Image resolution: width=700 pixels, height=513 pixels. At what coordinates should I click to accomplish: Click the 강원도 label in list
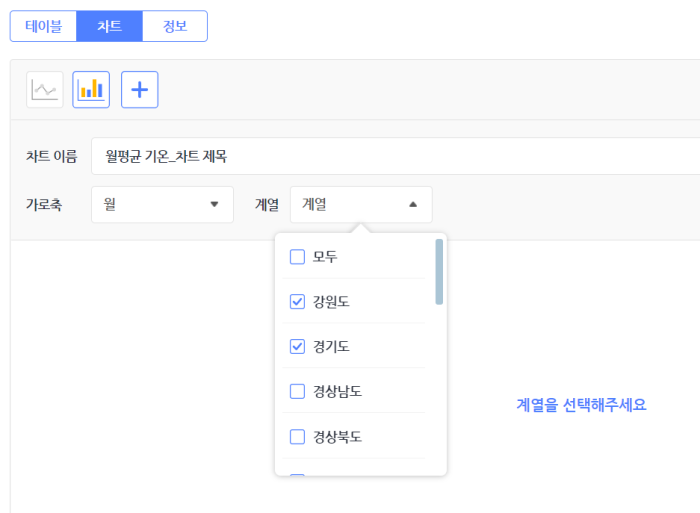[331, 302]
